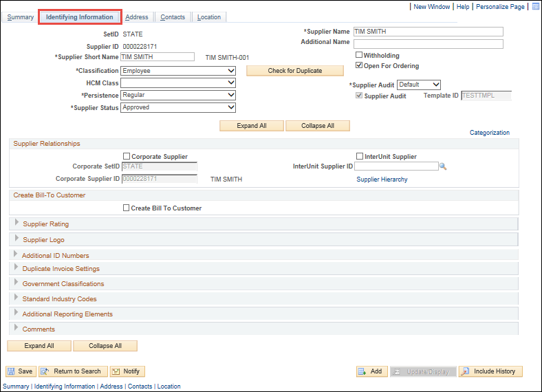Screen dimensions: 542x392
Task: Click the InterUnit Supplier ID field
Action: pyautogui.click(x=396, y=166)
